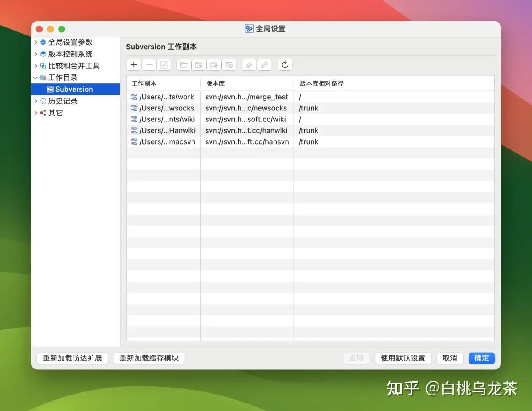This screenshot has height=411, width=532.
Task: Select Subversion in the sidebar
Action: point(74,89)
